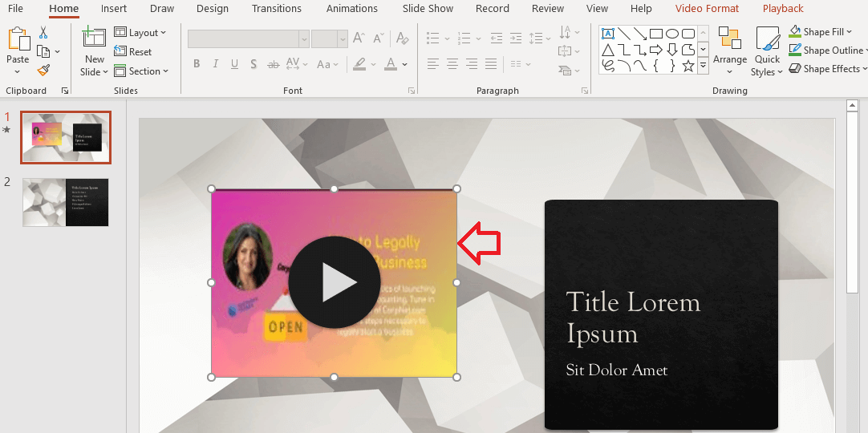Switch to the Video Format tab
The image size is (868, 433).
coord(707,9)
